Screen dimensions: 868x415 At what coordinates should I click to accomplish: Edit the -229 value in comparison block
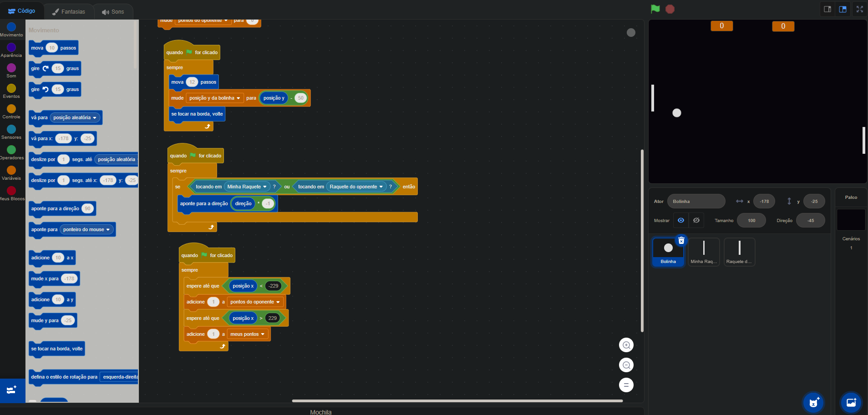coord(273,286)
